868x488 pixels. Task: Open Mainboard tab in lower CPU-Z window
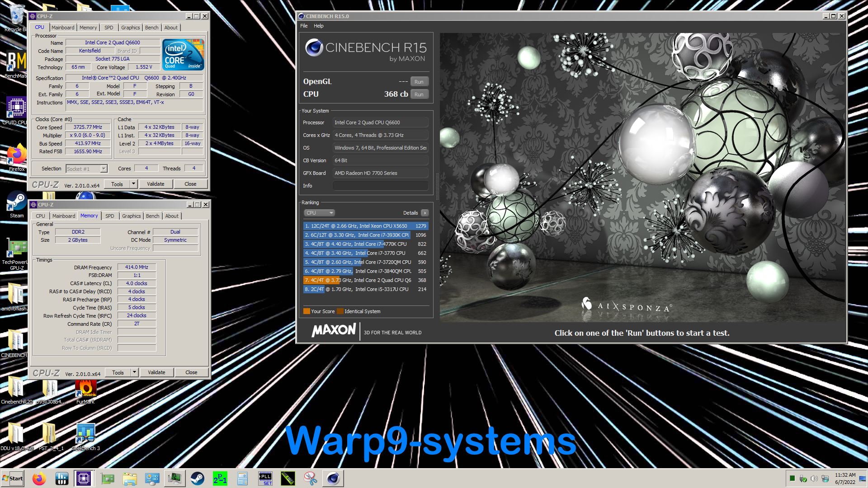[x=64, y=216]
